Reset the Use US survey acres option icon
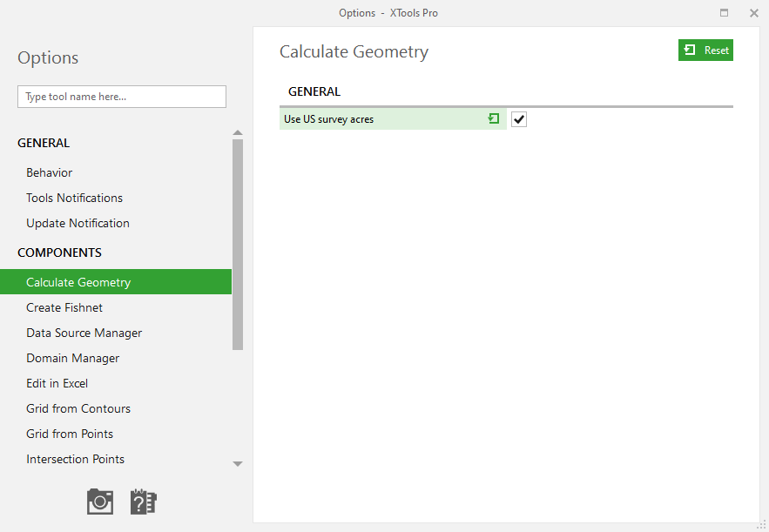Screen dimensions: 769x532 (x=494, y=118)
